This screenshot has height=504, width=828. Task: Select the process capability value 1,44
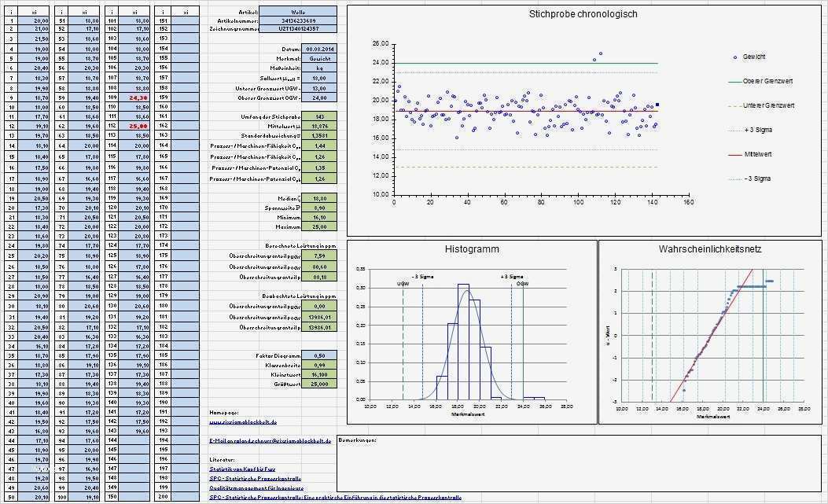[x=319, y=145]
